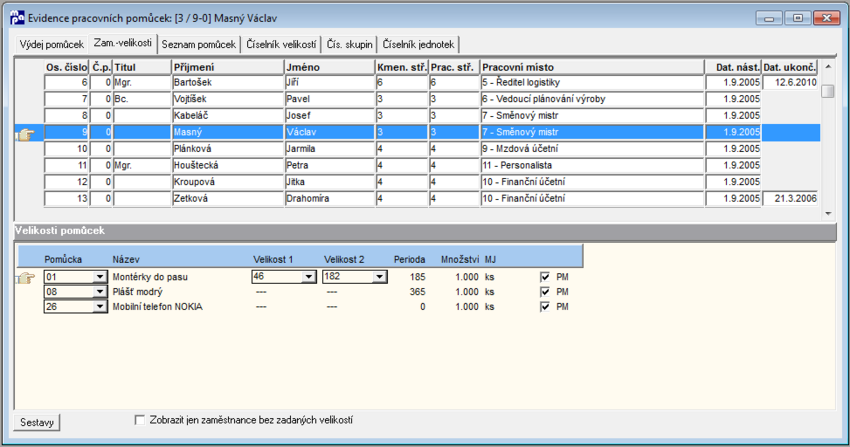Click the Dat. ukonč. column header
This screenshot has width=850, height=447.
tap(791, 67)
